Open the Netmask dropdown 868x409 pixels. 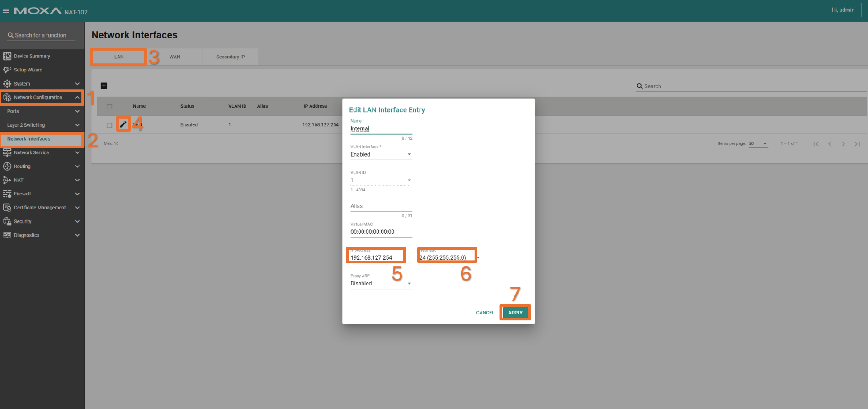[449, 257]
